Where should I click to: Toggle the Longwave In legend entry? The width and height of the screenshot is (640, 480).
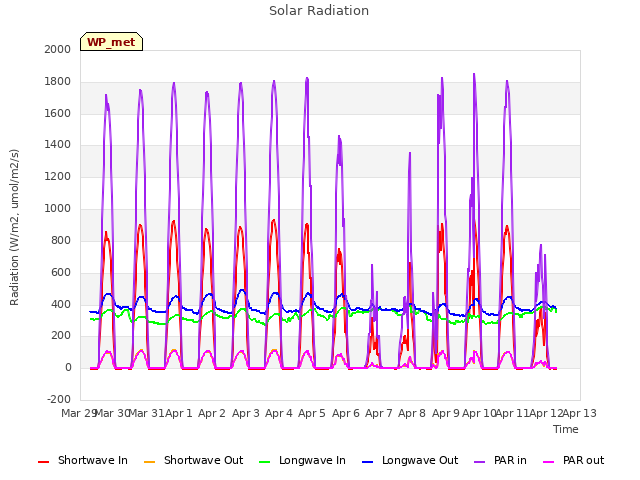point(302,460)
